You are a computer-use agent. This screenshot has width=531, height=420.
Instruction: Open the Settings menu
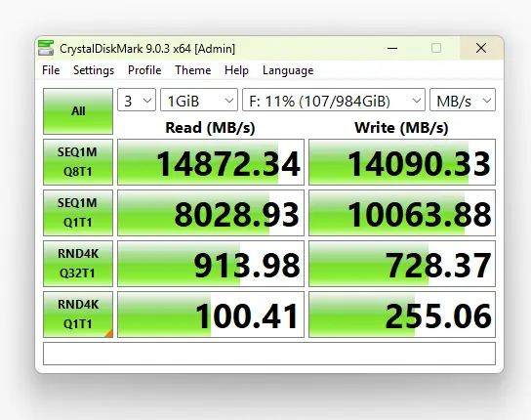tap(94, 70)
